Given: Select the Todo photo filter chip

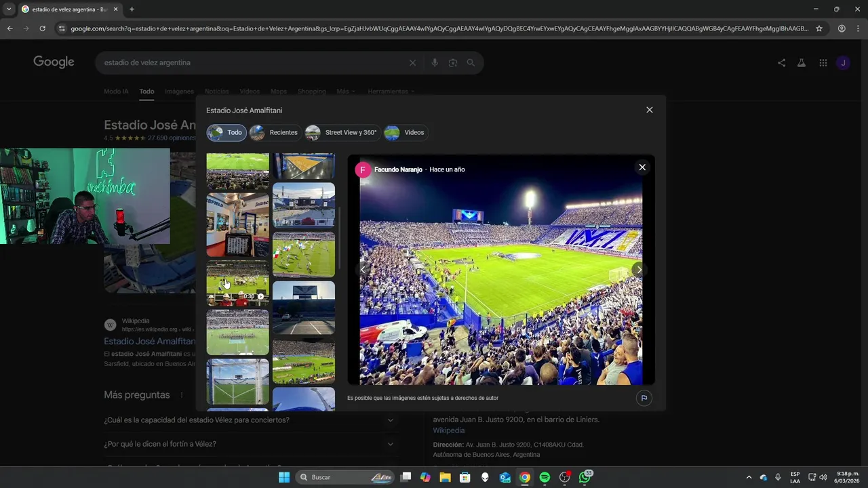Looking at the screenshot, I should (x=226, y=133).
